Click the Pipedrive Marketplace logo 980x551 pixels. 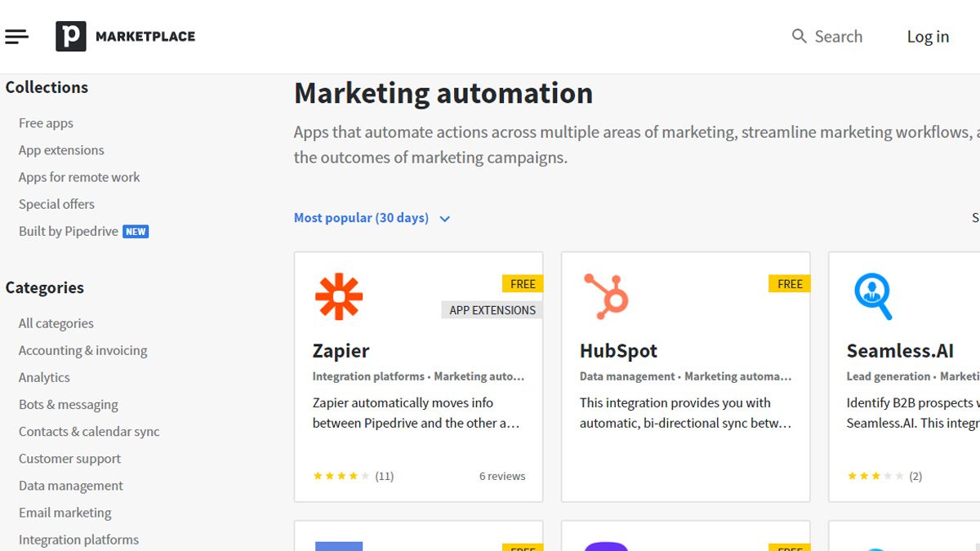pyautogui.click(x=124, y=36)
